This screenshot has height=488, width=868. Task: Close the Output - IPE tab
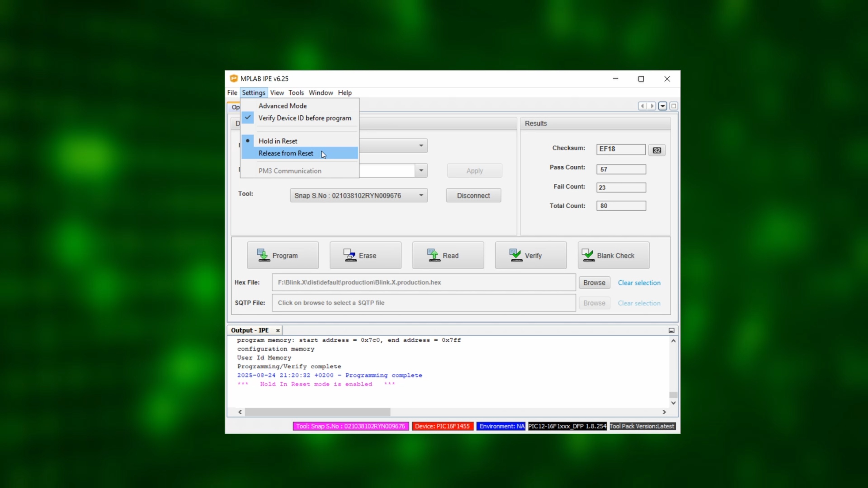tap(278, 330)
